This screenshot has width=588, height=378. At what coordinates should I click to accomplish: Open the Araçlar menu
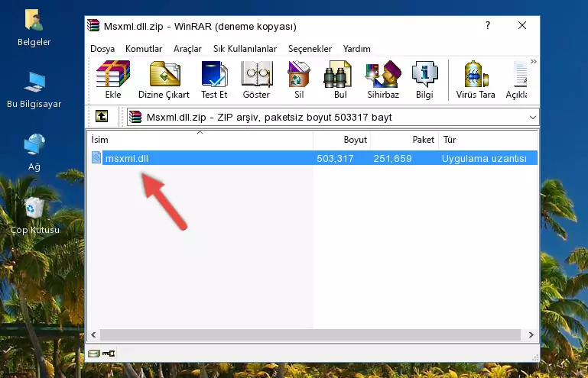pos(187,49)
